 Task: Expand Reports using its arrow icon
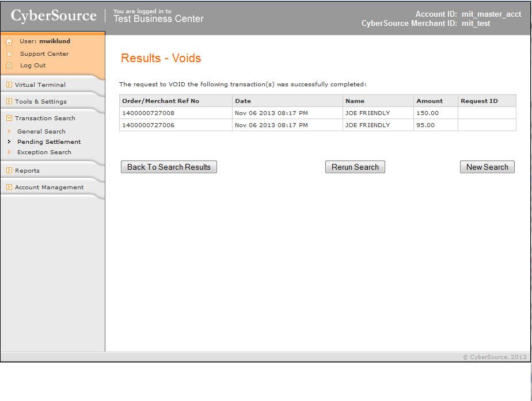pos(9,170)
